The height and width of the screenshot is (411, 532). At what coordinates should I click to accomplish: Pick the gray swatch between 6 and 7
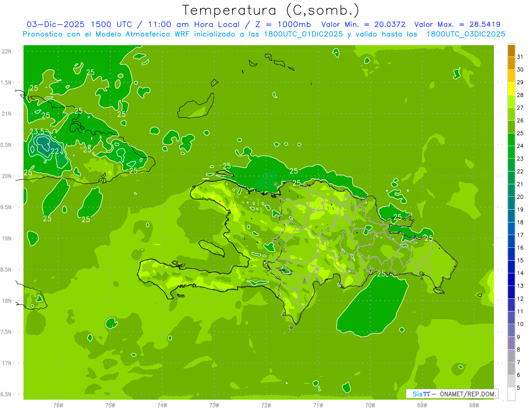(511, 369)
